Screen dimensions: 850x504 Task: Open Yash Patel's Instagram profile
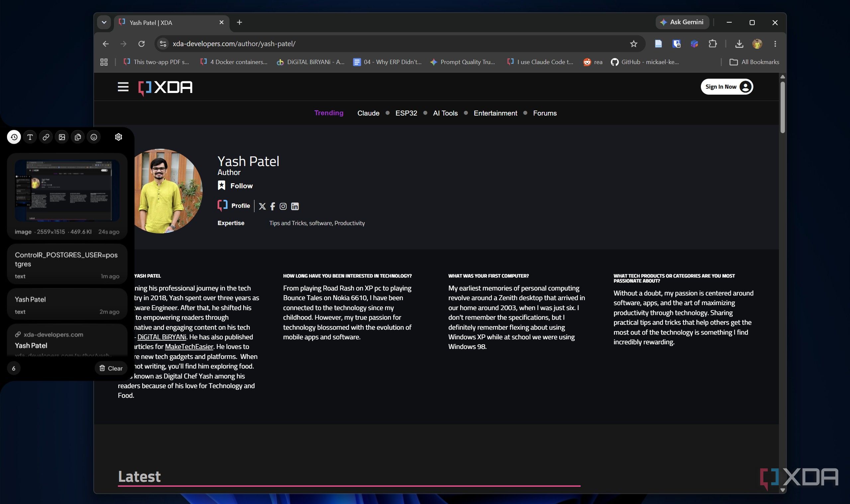(283, 206)
